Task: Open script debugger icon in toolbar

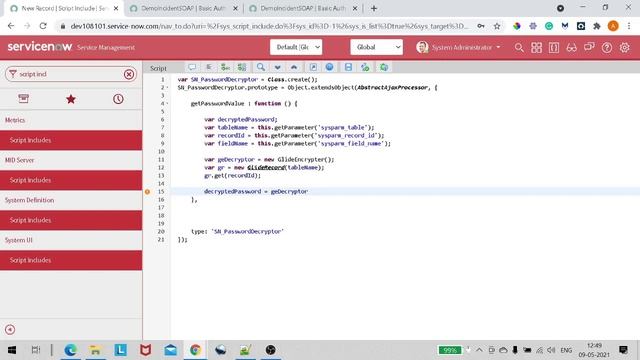Action: tap(384, 67)
